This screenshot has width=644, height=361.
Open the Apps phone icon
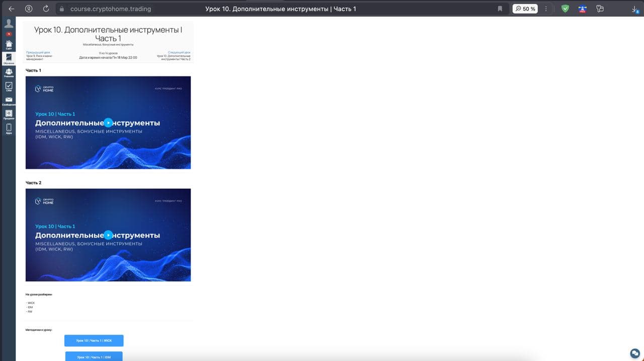(9, 129)
